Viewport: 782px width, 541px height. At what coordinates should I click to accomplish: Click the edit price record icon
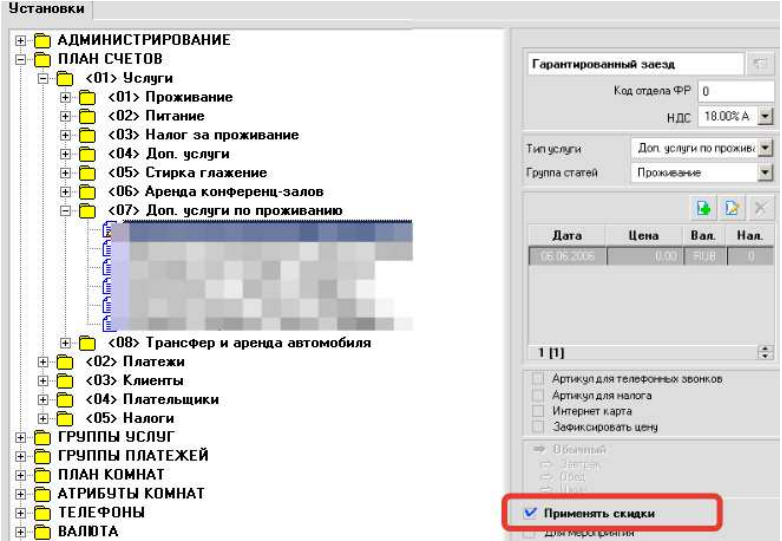pos(731,209)
